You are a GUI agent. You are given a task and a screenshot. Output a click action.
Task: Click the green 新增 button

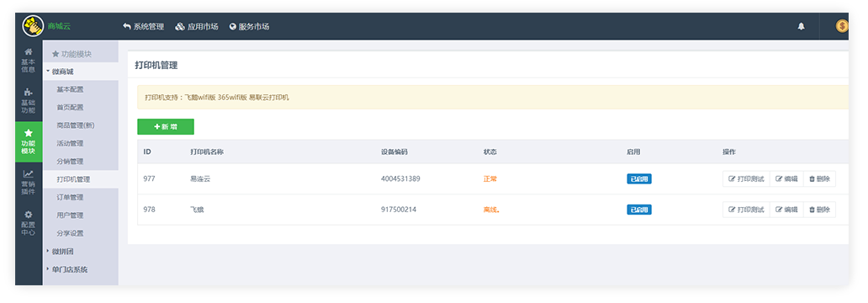pyautogui.click(x=166, y=126)
